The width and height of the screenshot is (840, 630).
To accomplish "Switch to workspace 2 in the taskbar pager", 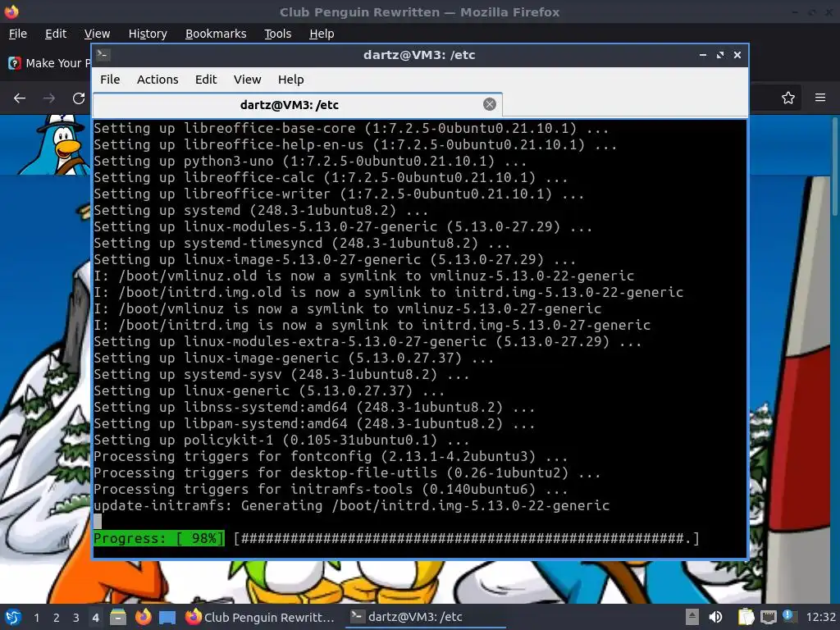I will click(57, 618).
